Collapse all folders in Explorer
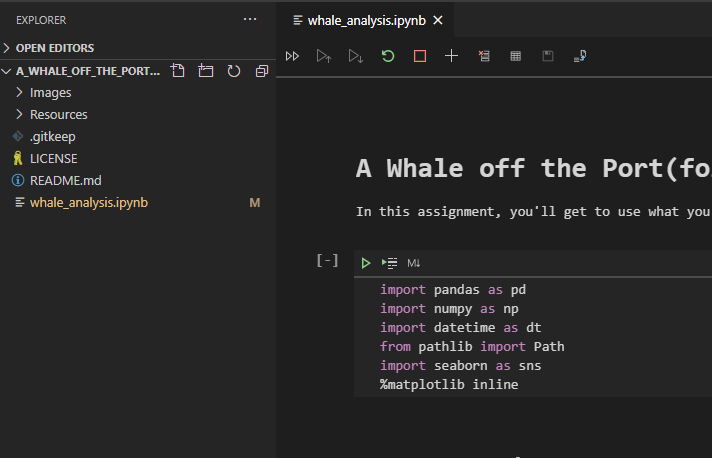 pos(262,71)
